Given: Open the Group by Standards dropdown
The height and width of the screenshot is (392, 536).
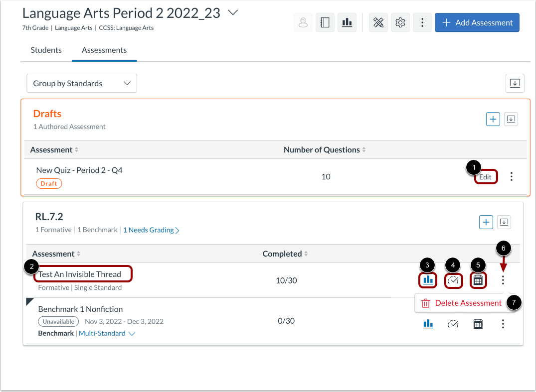Looking at the screenshot, I should click(x=81, y=83).
